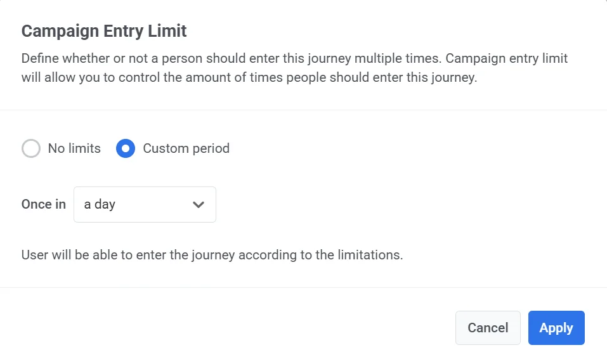Click the "No limits" label text
This screenshot has height=364, width=607.
[x=74, y=148]
